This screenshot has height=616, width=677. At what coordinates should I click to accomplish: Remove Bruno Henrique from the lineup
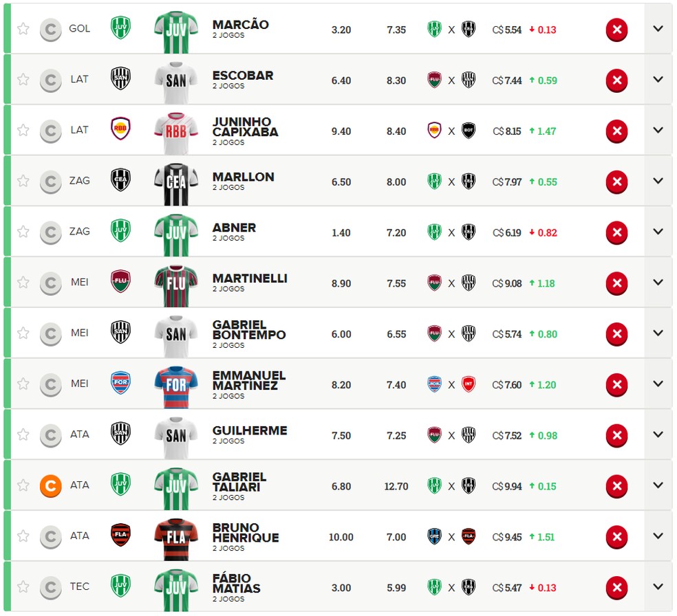coord(616,537)
